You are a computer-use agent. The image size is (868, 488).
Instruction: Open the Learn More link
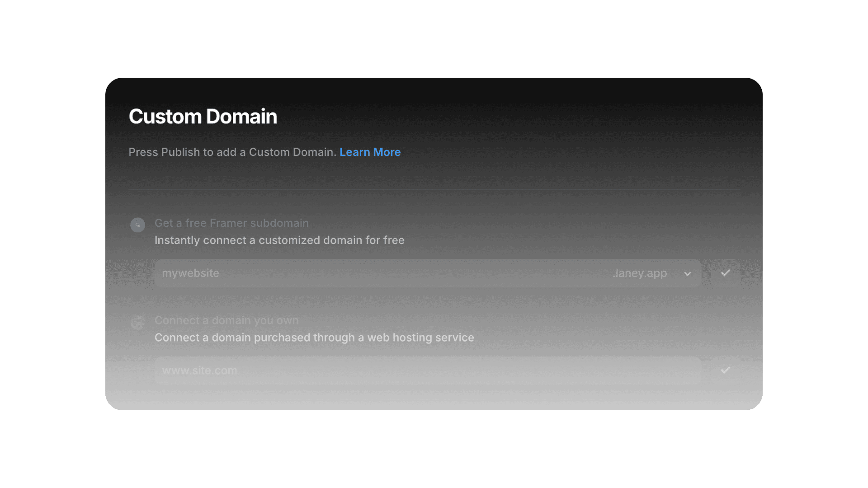pyautogui.click(x=370, y=152)
